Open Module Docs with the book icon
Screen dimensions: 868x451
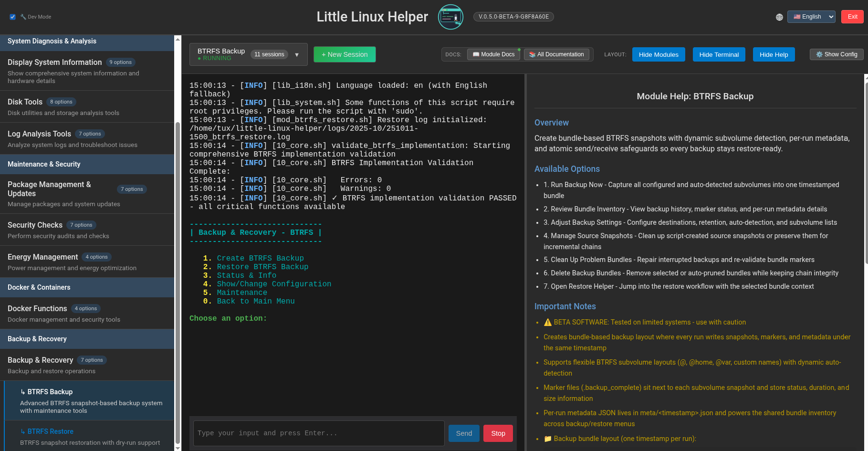493,54
